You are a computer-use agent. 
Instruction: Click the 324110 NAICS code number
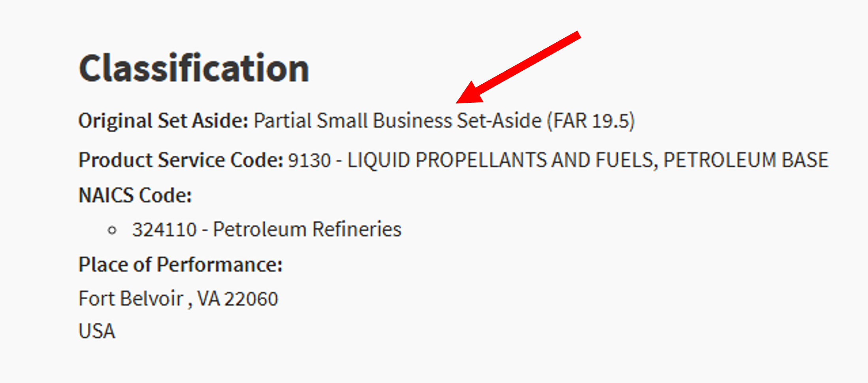(164, 230)
